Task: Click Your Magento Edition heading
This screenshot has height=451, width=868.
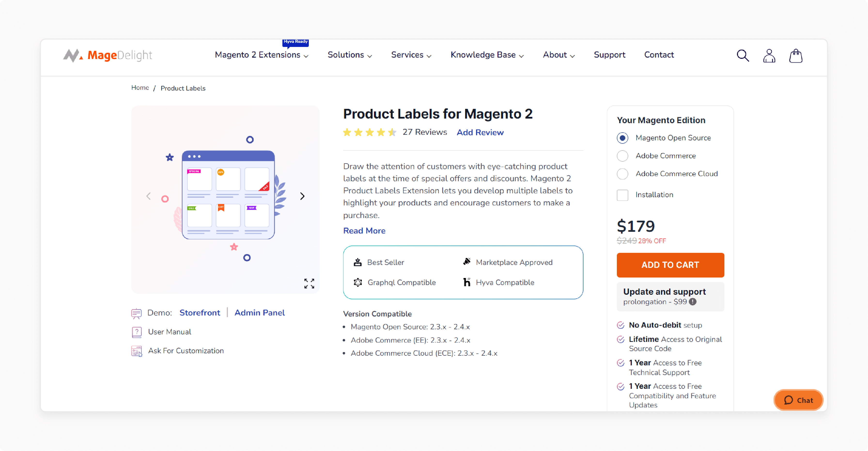Action: tap(661, 120)
